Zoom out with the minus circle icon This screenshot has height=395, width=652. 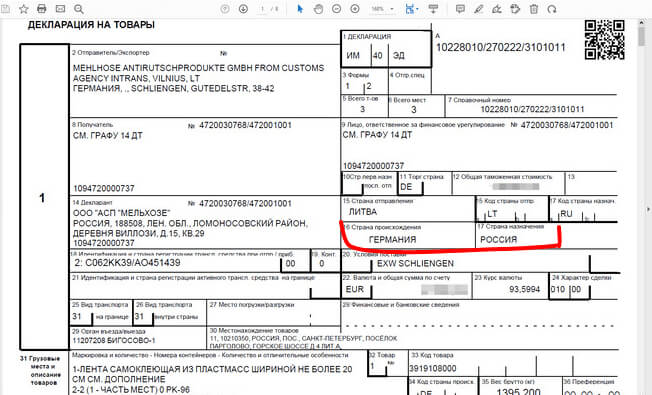(337, 9)
